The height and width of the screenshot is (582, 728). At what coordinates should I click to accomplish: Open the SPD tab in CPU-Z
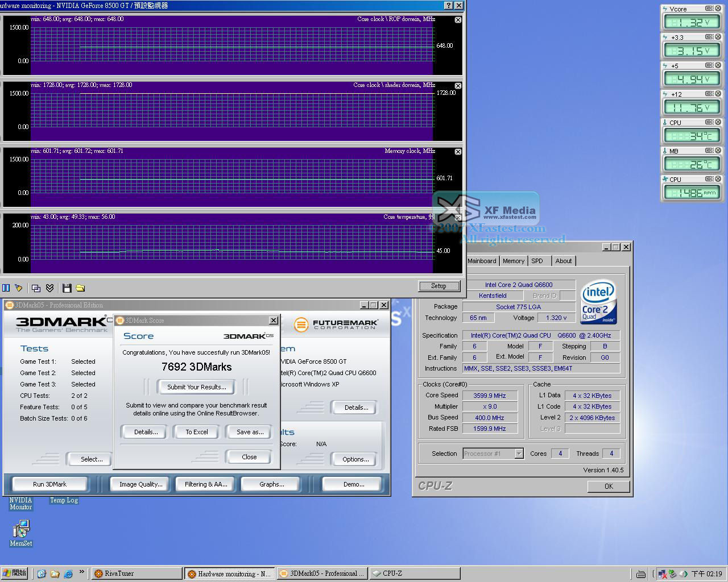pos(537,261)
